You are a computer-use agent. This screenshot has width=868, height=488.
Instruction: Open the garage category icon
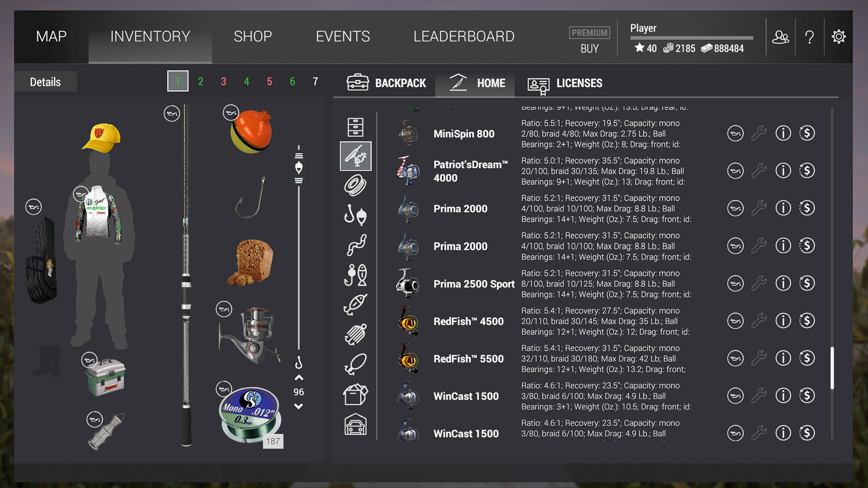356,425
